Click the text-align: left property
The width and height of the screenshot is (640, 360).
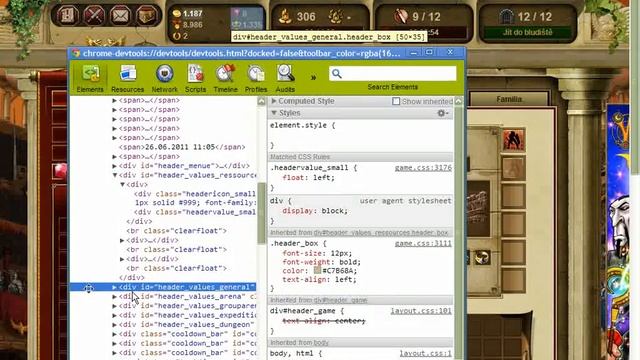[x=319, y=280]
